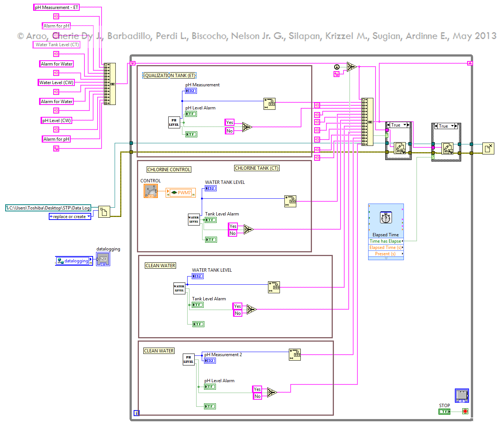Select the EQUALIZATION TANK (ET) label
Image resolution: width=504 pixels, height=425 pixels.
[x=169, y=76]
